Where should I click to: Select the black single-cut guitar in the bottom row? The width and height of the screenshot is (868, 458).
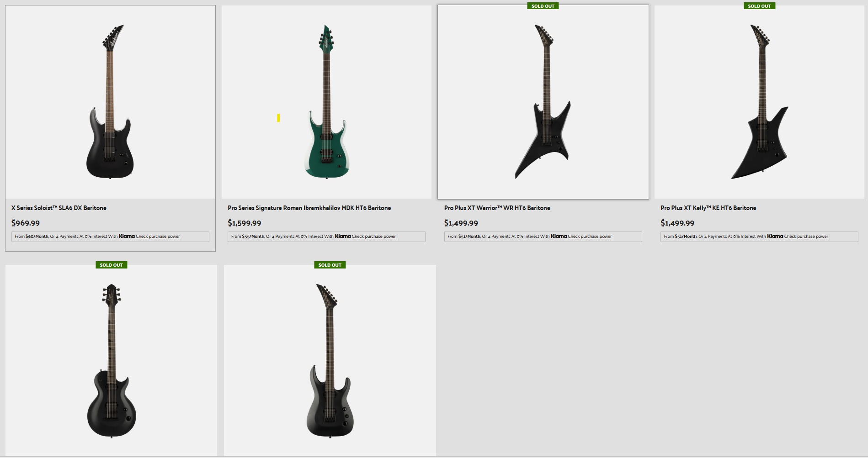tap(111, 360)
